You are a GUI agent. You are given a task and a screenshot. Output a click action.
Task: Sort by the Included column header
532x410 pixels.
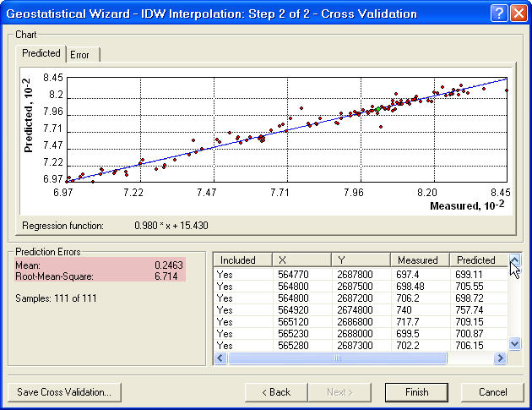(x=243, y=260)
